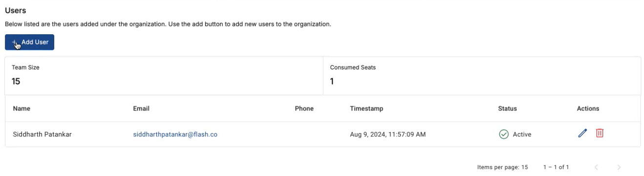Open the siddharthpatankar@flash.co email link
The height and width of the screenshot is (176, 644).
[175, 134]
